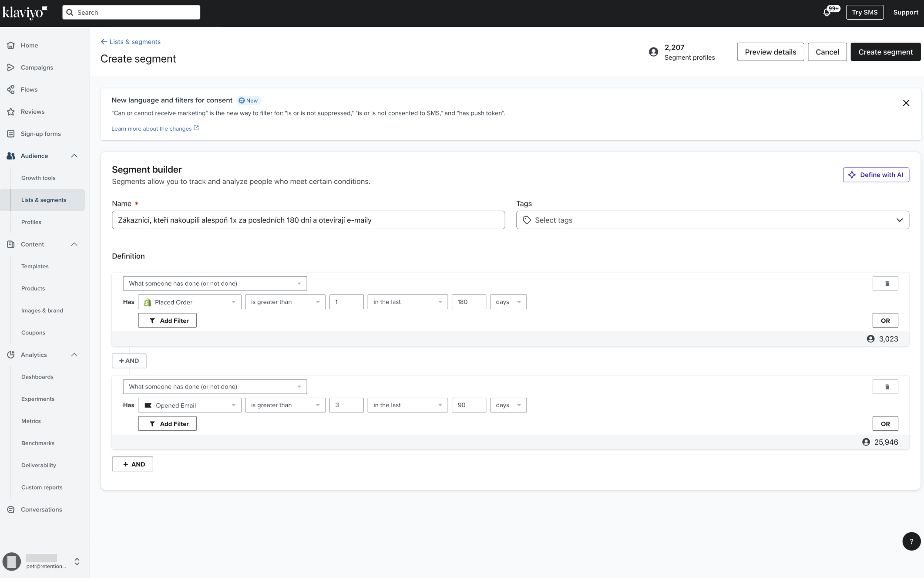The image size is (924, 578).
Task: Delete the Placed Order condition with trash icon
Action: (x=885, y=284)
